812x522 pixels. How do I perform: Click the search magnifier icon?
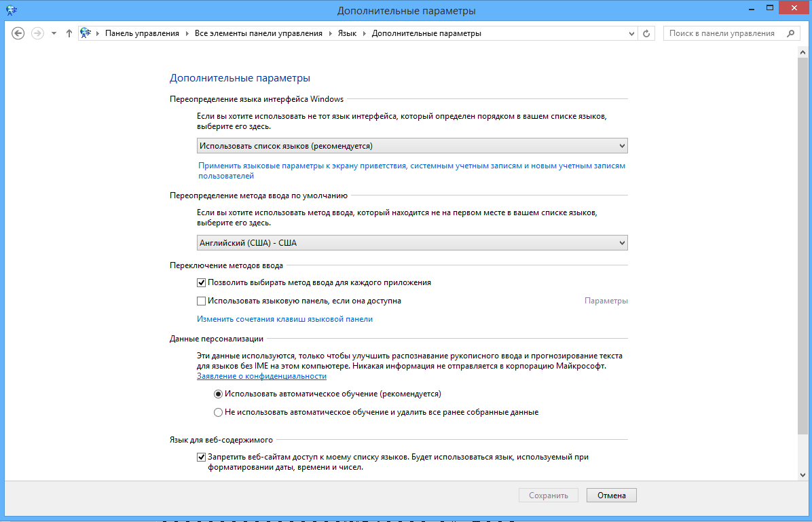pyautogui.click(x=790, y=34)
